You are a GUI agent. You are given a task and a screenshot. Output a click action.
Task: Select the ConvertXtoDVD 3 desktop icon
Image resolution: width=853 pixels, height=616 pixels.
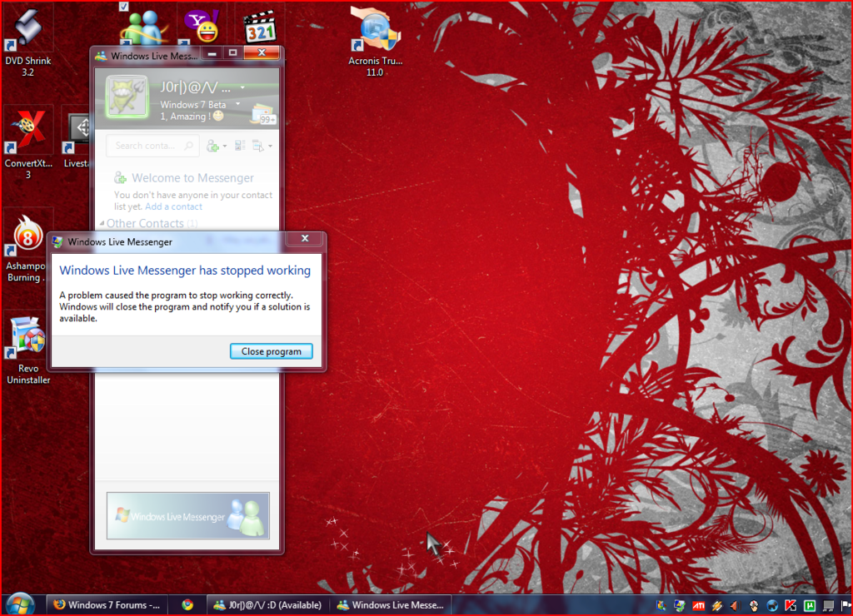[27, 145]
